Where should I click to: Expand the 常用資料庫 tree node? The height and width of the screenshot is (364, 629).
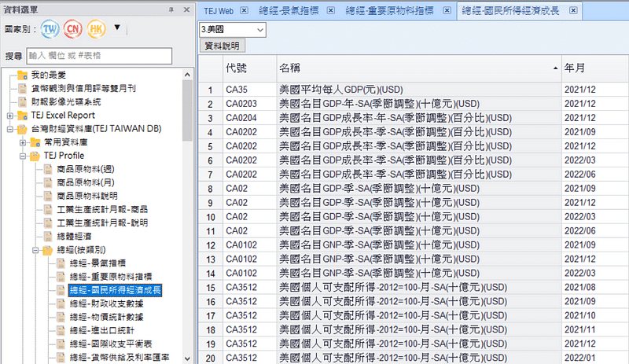coord(21,142)
